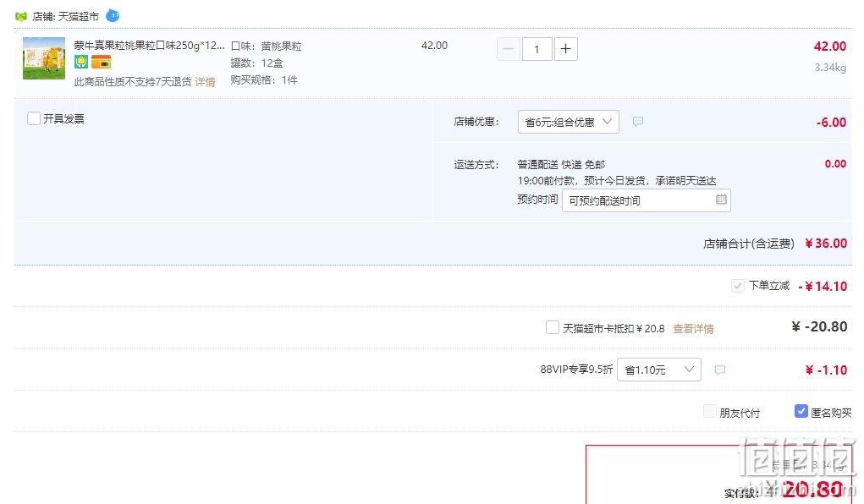Decrease quantity with the minus button
The height and width of the screenshot is (504, 864).
pyautogui.click(x=509, y=49)
